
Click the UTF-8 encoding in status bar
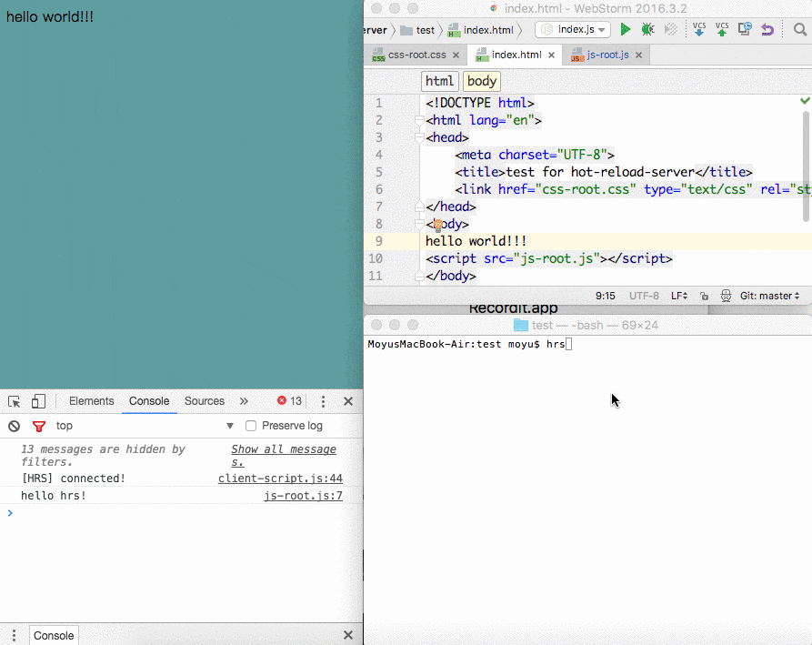[644, 296]
